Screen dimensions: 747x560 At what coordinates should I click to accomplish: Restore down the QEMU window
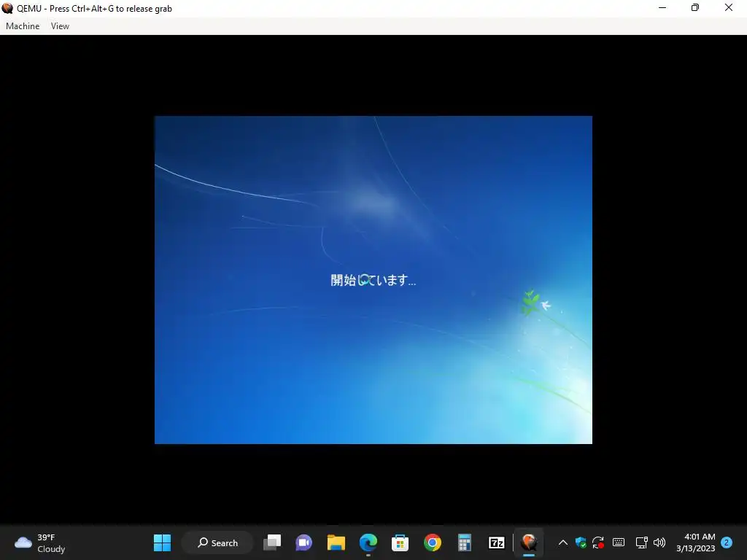[x=695, y=7]
